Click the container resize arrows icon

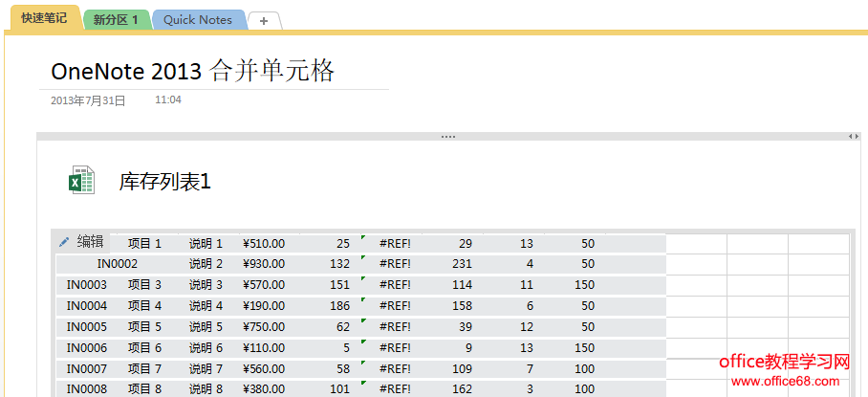click(854, 137)
